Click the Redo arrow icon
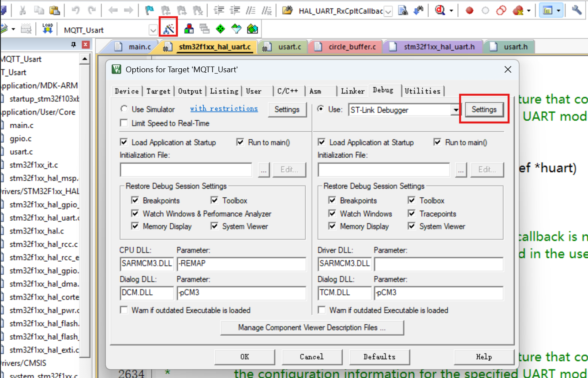588x378 pixels. [x=92, y=10]
